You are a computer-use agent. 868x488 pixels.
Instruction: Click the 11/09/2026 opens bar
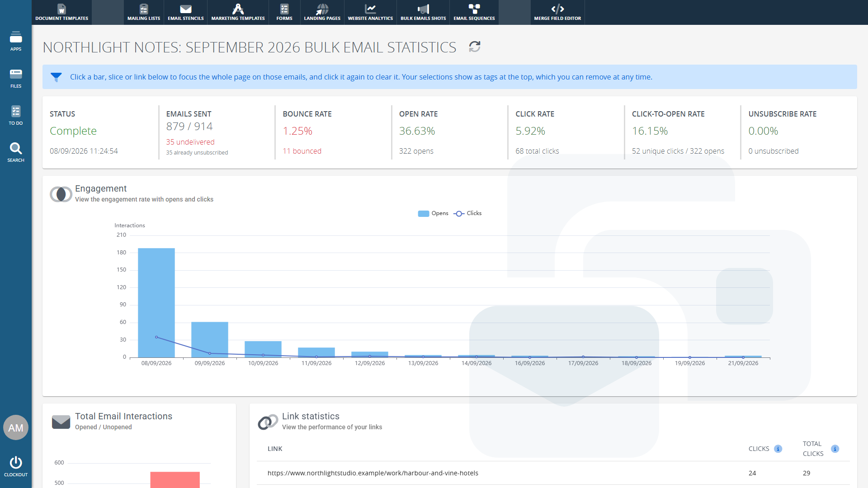316,352
